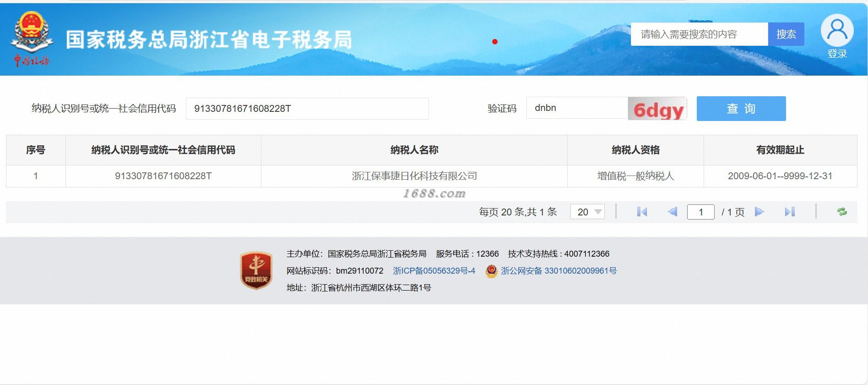
Task: Open the login user avatar icon
Action: 837,30
